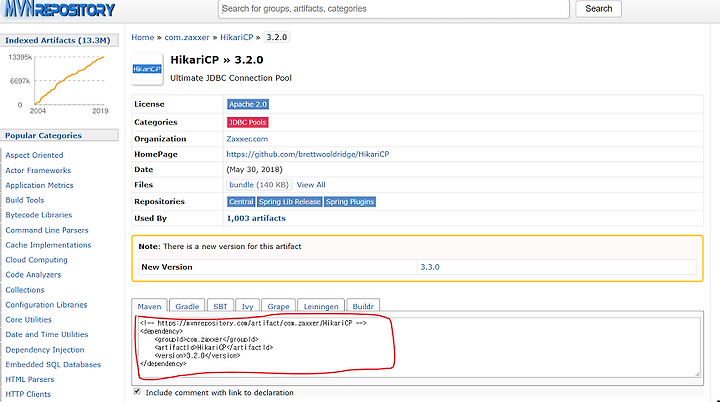Open the Core Utilities category
Viewport: 720px width, 402px height.
(x=28, y=320)
